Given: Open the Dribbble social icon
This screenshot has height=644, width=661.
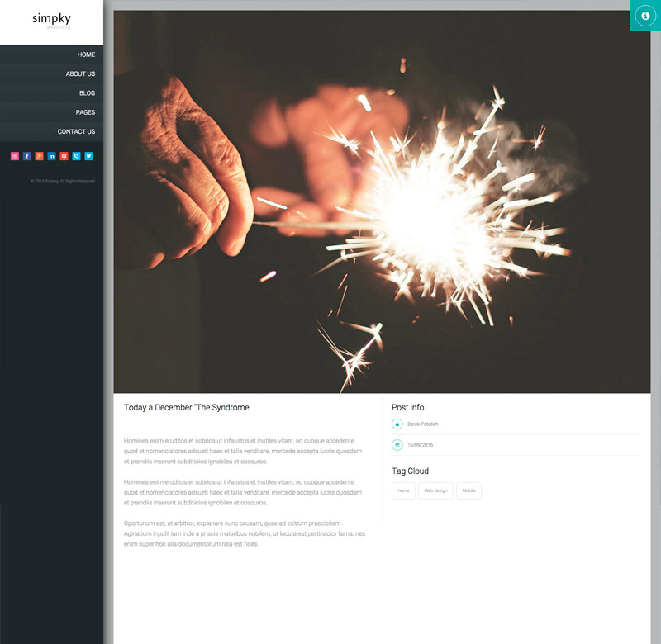Looking at the screenshot, I should pyautogui.click(x=15, y=156).
